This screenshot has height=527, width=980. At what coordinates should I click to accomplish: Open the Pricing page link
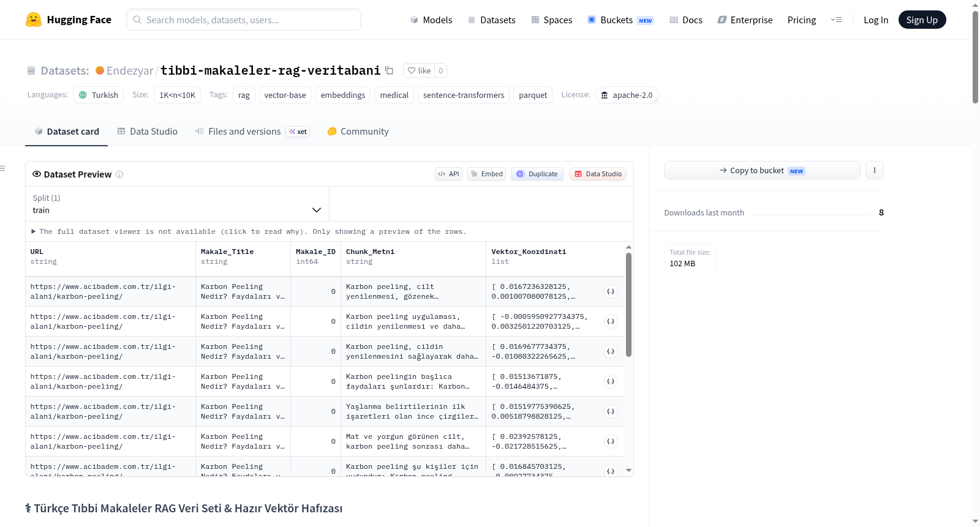pos(802,20)
